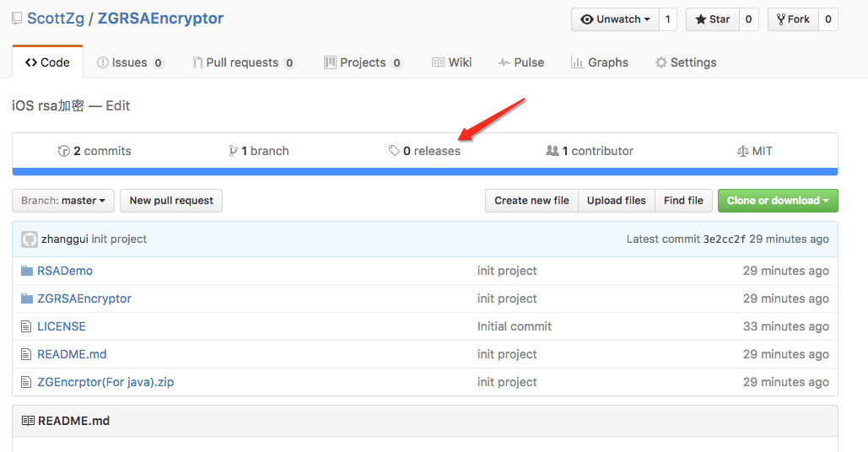The width and height of the screenshot is (868, 452).
Task: Click the commits history icon
Action: (63, 151)
